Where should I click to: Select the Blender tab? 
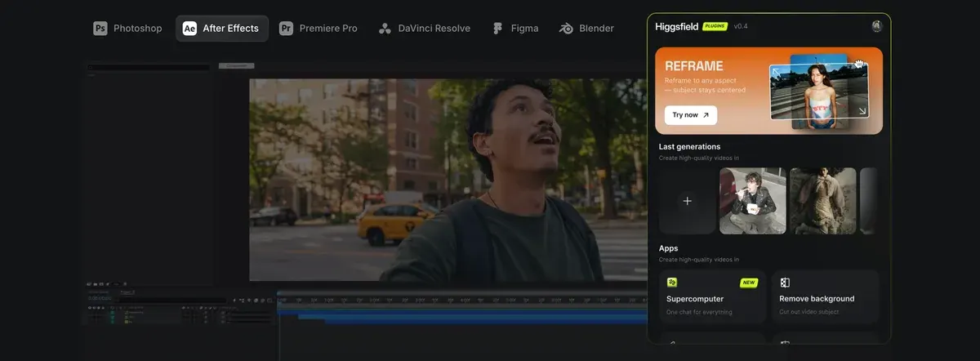coord(586,29)
